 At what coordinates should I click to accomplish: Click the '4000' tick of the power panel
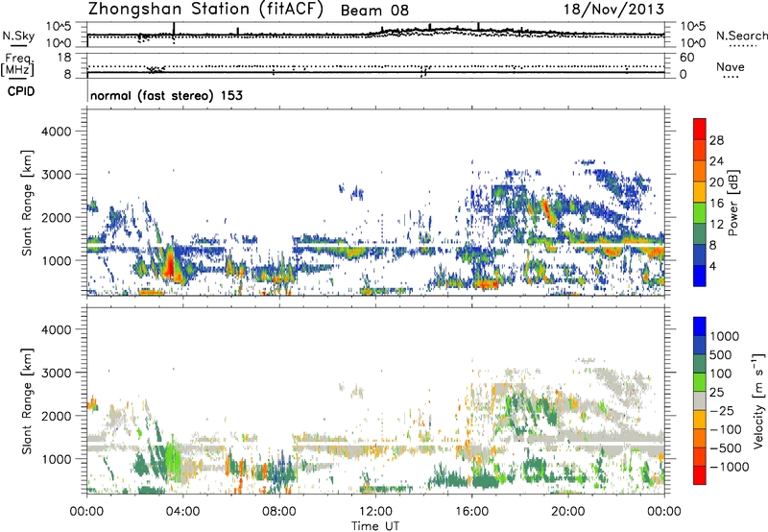(57, 132)
